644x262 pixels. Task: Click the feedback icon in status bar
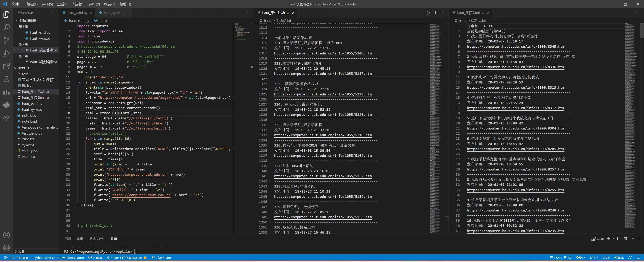click(630, 258)
